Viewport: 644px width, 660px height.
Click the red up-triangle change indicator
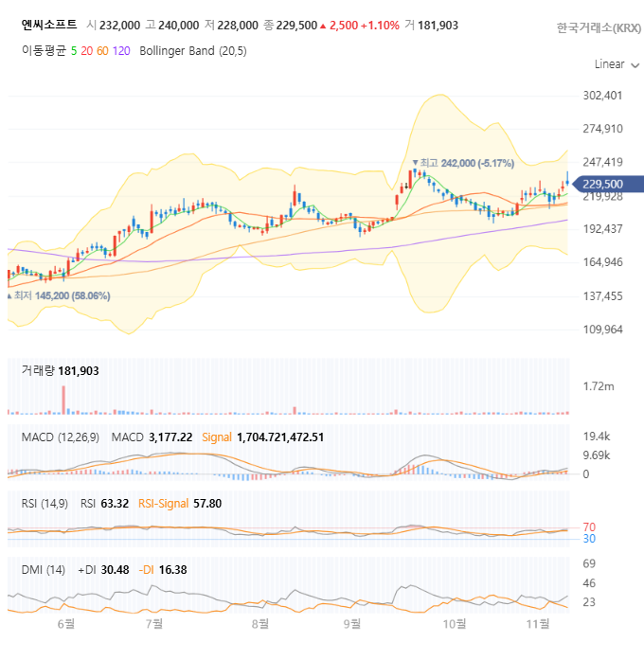click(x=323, y=27)
